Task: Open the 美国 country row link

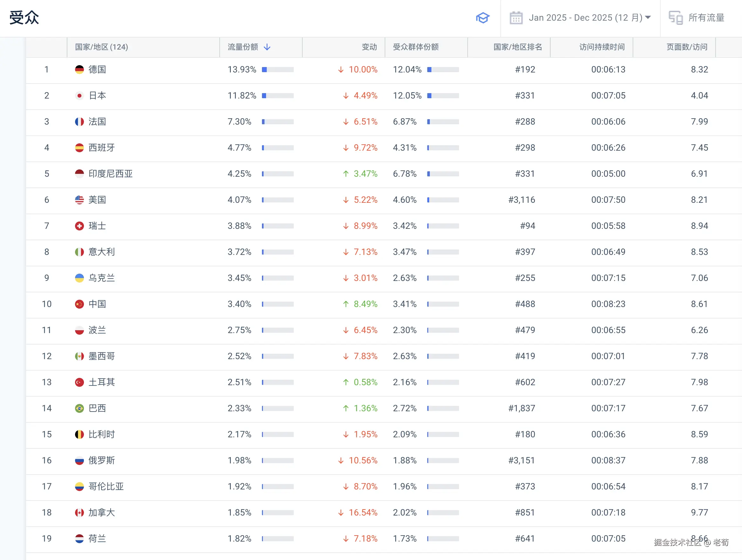Action: (97, 200)
